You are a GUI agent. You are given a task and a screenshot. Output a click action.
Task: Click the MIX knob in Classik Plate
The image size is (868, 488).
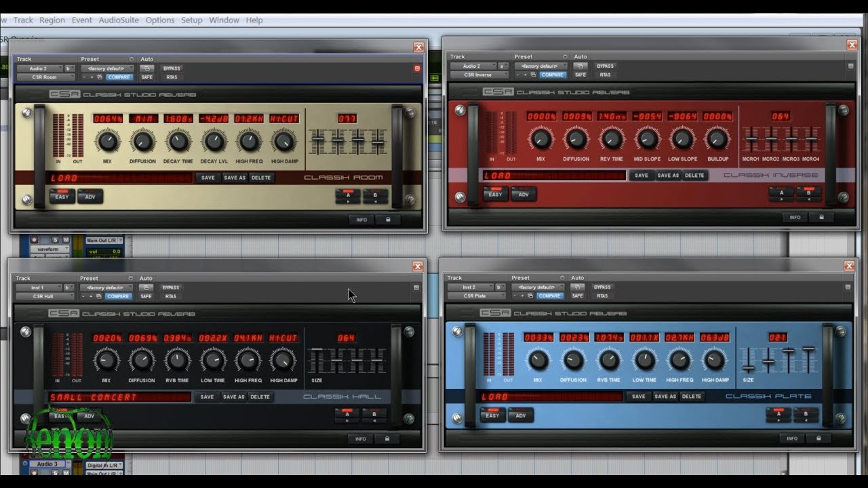538,360
